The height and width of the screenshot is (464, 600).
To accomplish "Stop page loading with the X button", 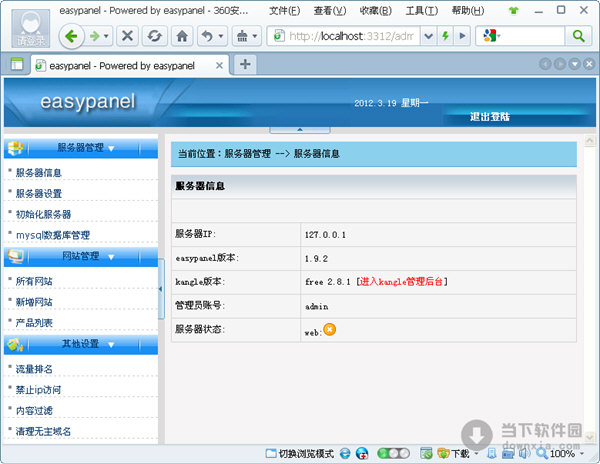I will pyautogui.click(x=127, y=36).
